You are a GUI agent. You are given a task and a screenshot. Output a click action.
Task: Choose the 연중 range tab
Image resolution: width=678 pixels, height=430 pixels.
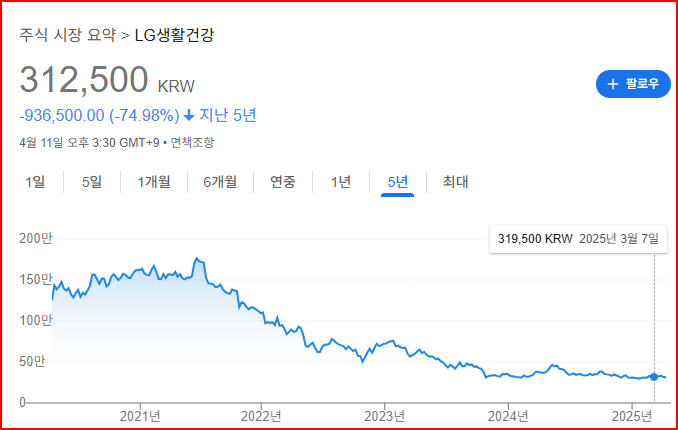click(283, 182)
